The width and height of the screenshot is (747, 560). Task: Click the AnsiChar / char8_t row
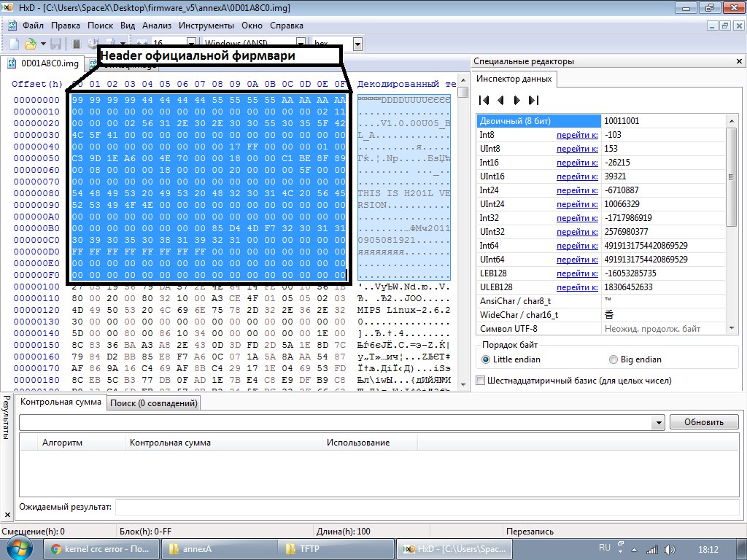coord(601,301)
